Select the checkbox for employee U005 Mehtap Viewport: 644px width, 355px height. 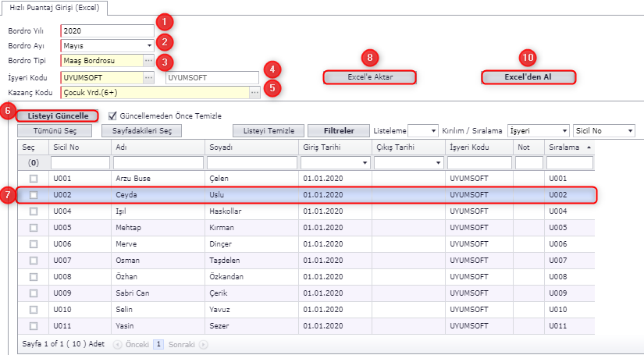[x=34, y=228]
